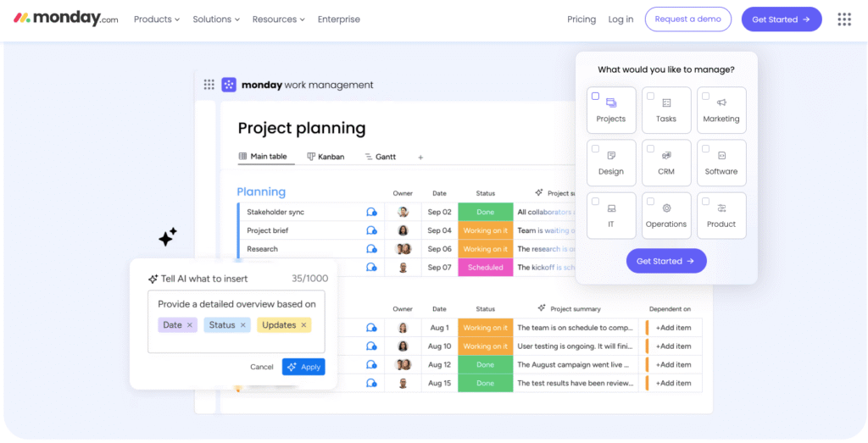This screenshot has height=443, width=868.
Task: Check the Design checkbox
Action: [595, 149]
